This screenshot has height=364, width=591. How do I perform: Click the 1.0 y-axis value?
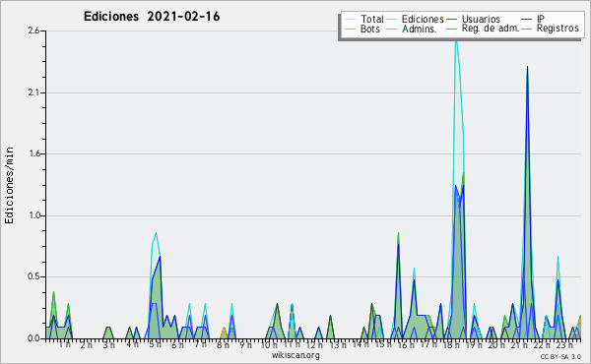pyautogui.click(x=33, y=215)
